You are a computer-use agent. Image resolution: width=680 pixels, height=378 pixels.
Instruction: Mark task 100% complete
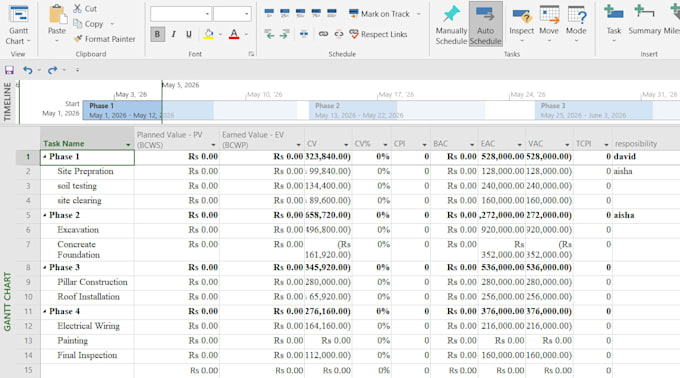(x=332, y=13)
